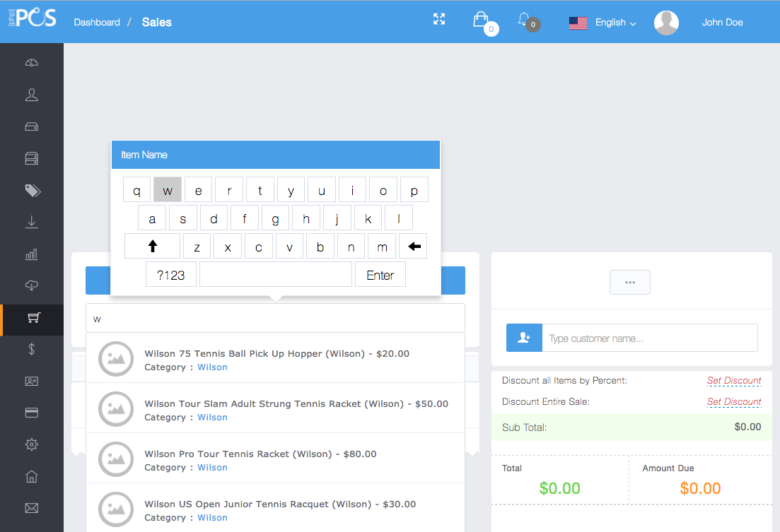Select Wilson 75 Tennis Ball Pick Up Hopper
Viewport: 780px width, 532px height.
[275, 358]
